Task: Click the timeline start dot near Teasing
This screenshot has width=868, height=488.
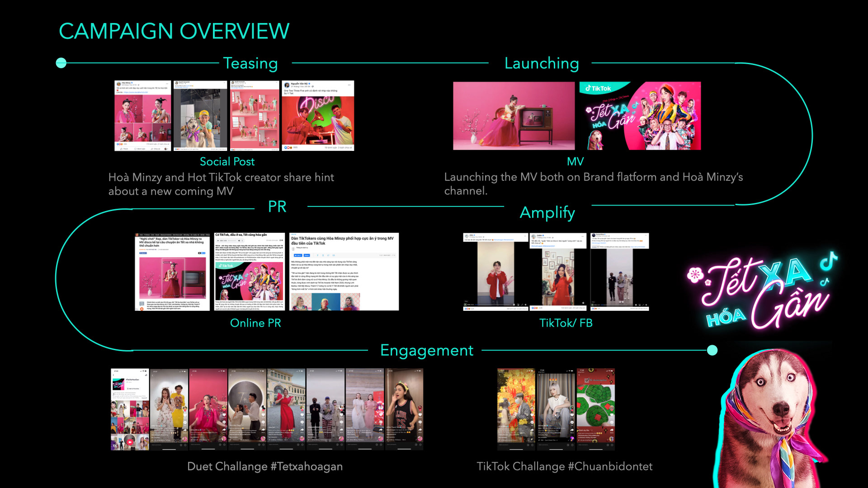Action: pos(61,63)
